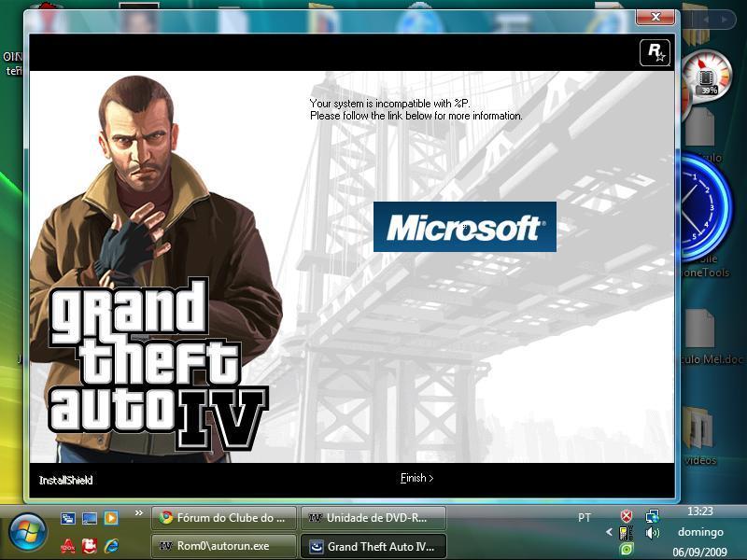Open the Windows Start menu orb
The height and width of the screenshot is (560, 747).
(x=27, y=531)
